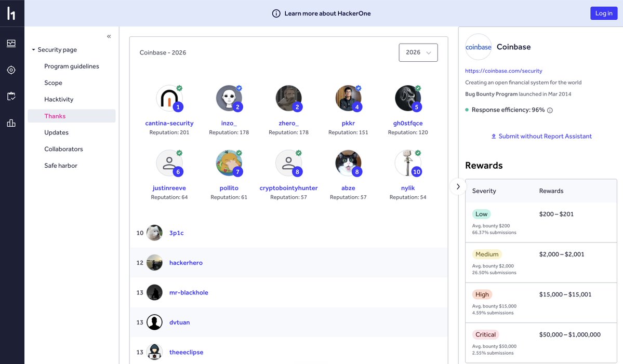Open cryptobointyhunter placeholder avatar

tap(288, 163)
